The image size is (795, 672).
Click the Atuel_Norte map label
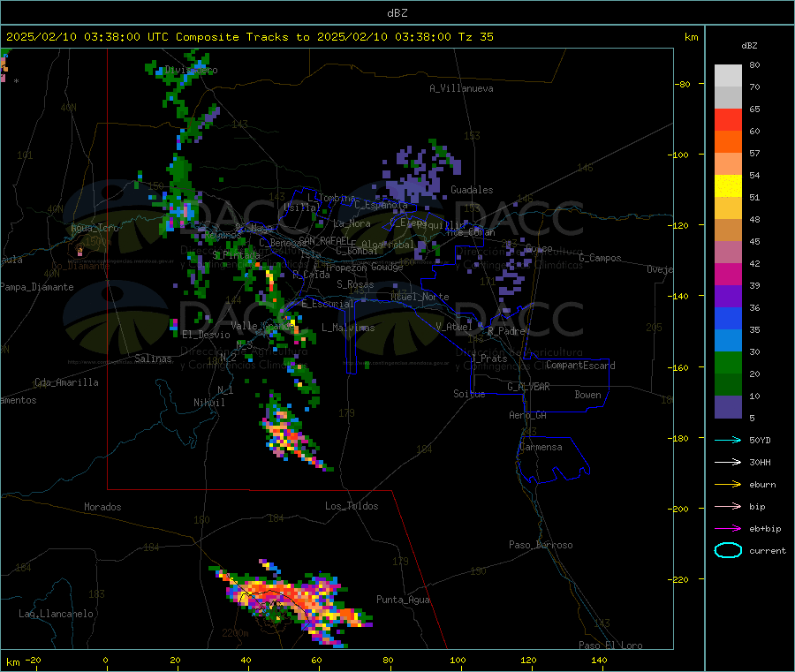coord(420,297)
